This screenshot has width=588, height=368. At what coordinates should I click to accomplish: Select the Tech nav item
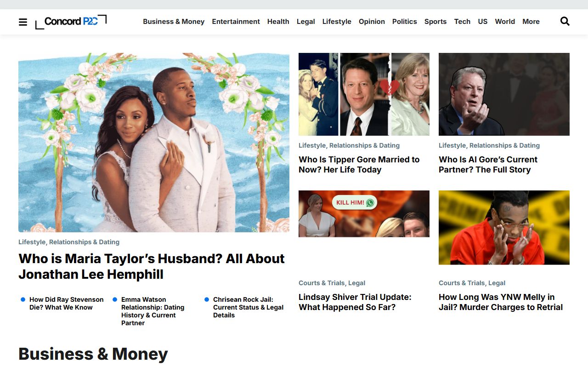tap(462, 22)
